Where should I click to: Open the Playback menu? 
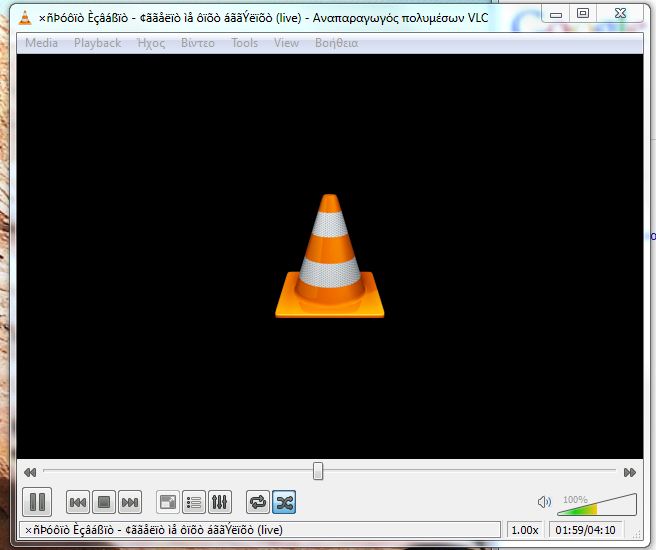[97, 43]
